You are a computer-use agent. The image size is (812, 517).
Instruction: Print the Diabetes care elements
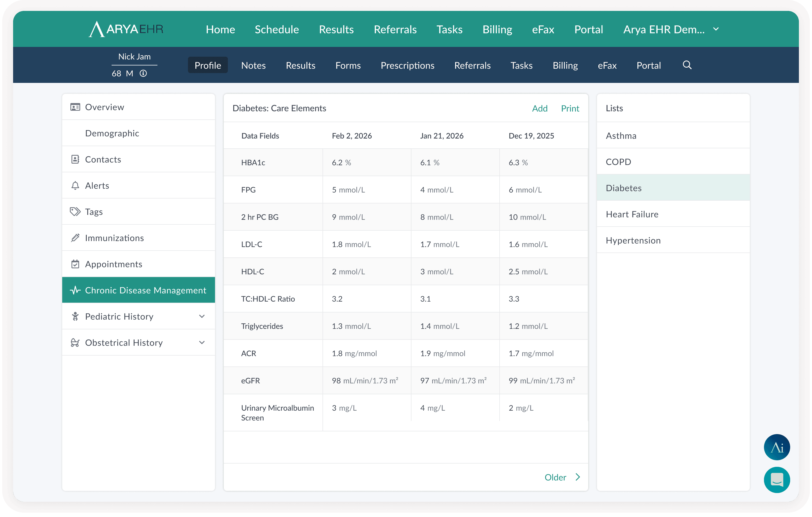pyautogui.click(x=570, y=108)
